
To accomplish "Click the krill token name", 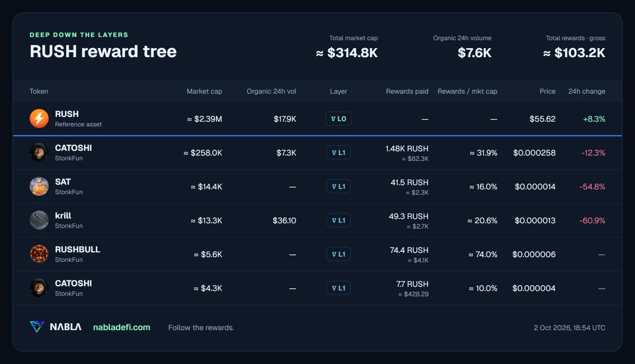I will pos(63,215).
